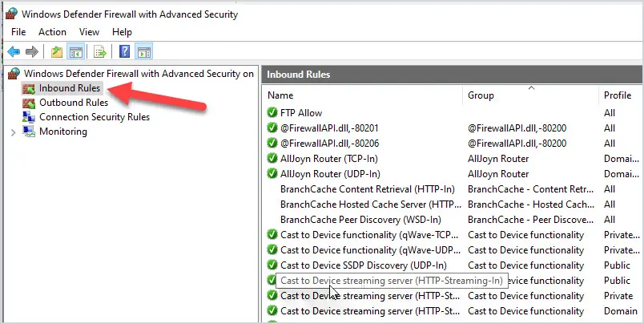Click green check of streaming server Domain rule
This screenshot has height=324, width=644.
pyautogui.click(x=272, y=310)
